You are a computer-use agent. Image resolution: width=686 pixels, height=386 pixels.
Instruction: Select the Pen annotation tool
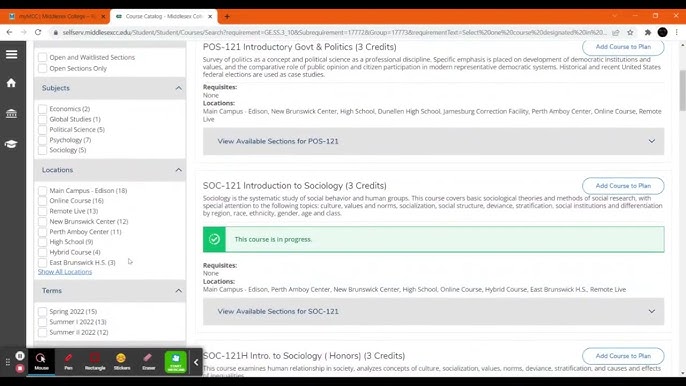(x=68, y=361)
